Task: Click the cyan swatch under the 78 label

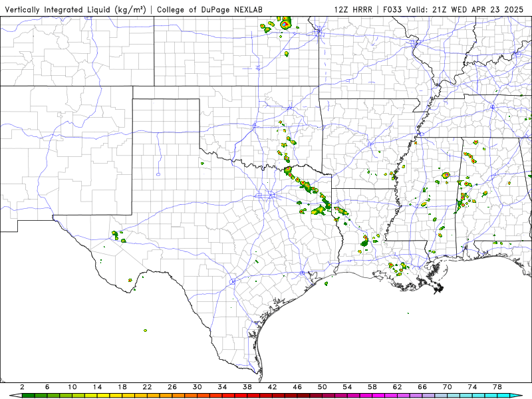Action: pos(503,396)
